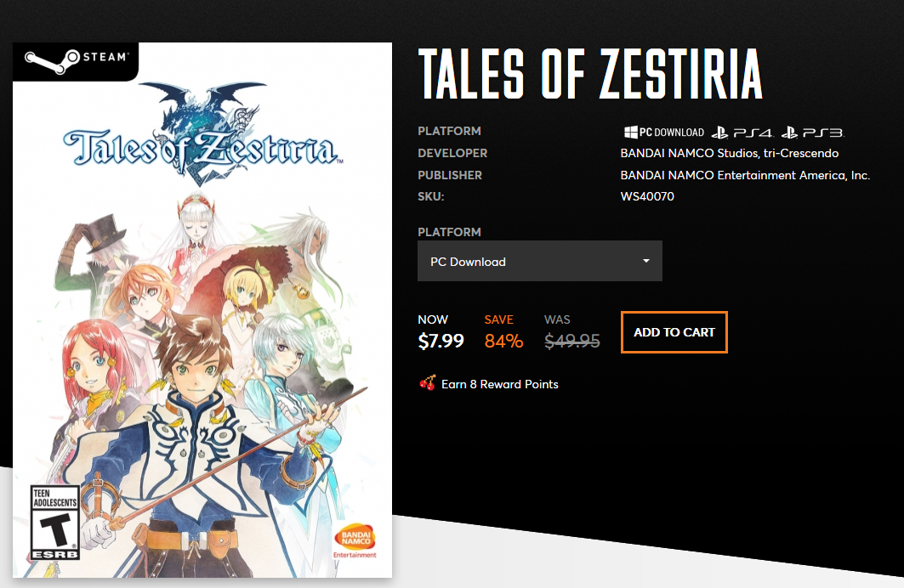Open the PC Download platform dropdown
Image resolution: width=904 pixels, height=588 pixels.
pos(540,261)
